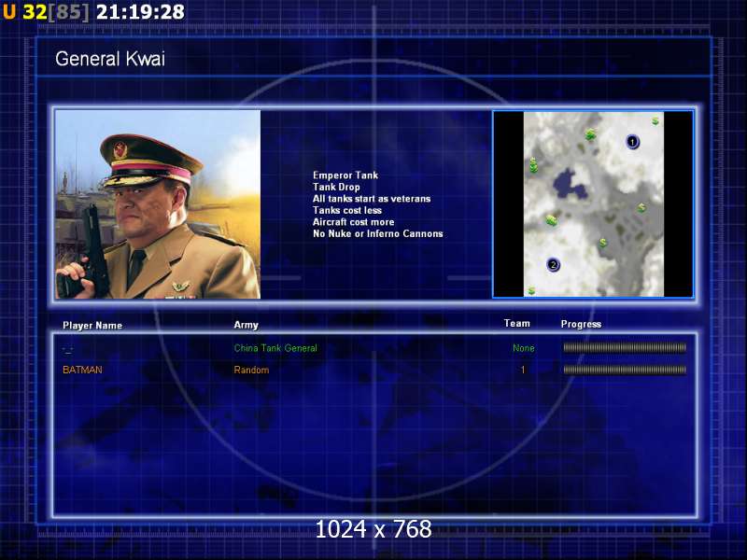The width and height of the screenshot is (747, 560).
Task: Click BATMAN's loading progress bar
Action: [x=625, y=370]
